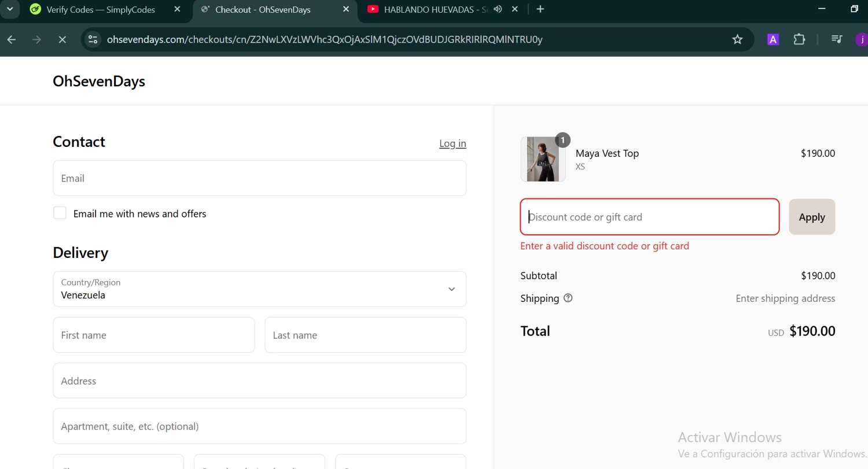Click the Log in link

(x=453, y=143)
